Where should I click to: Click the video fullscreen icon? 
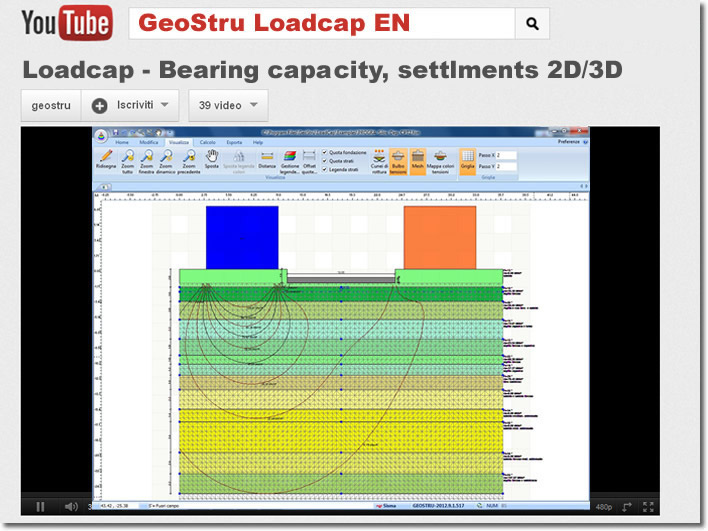[x=648, y=507]
